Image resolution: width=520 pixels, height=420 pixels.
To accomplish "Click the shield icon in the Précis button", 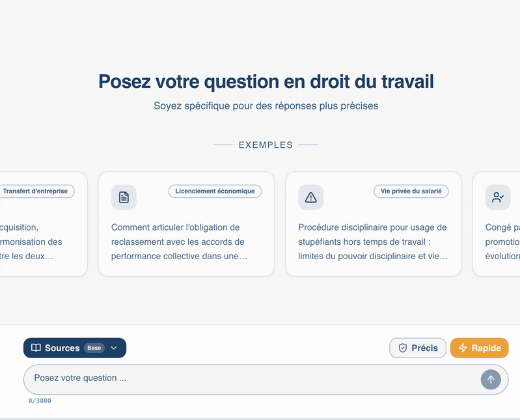I will click(402, 348).
